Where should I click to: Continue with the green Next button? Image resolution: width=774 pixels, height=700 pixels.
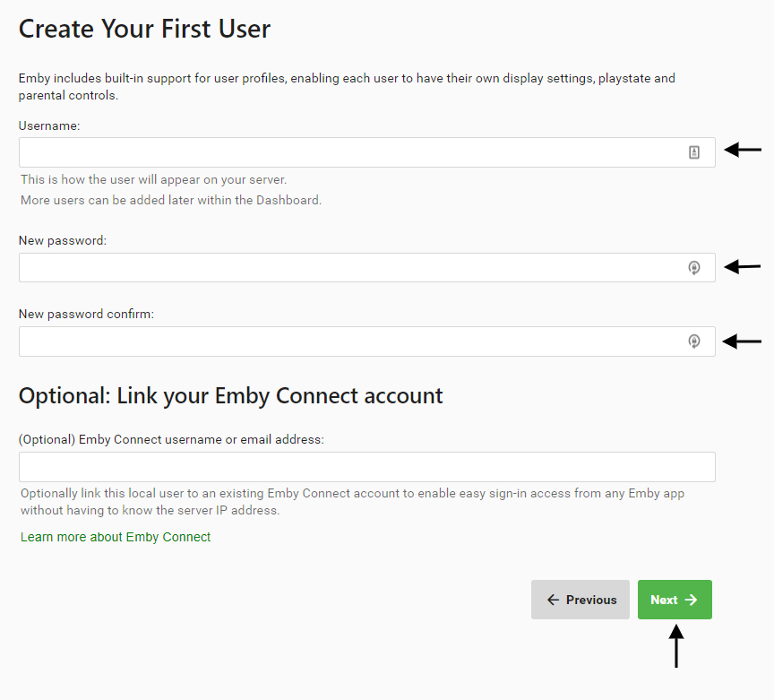pyautogui.click(x=675, y=600)
